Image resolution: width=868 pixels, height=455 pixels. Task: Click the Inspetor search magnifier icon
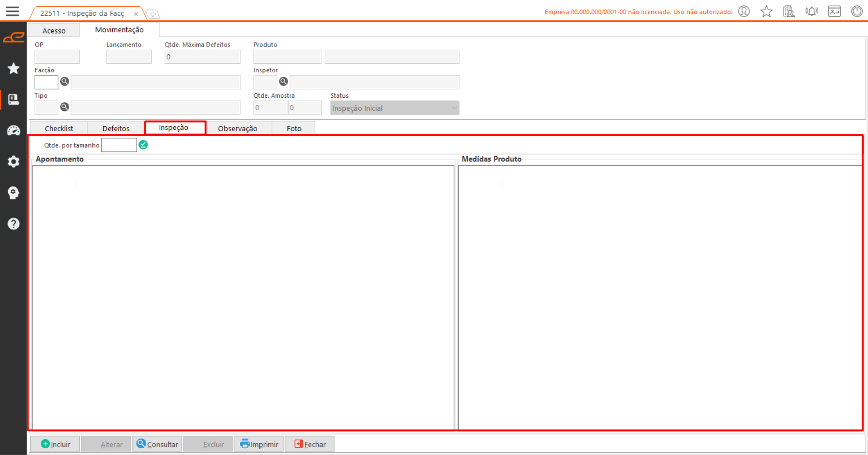(x=283, y=81)
